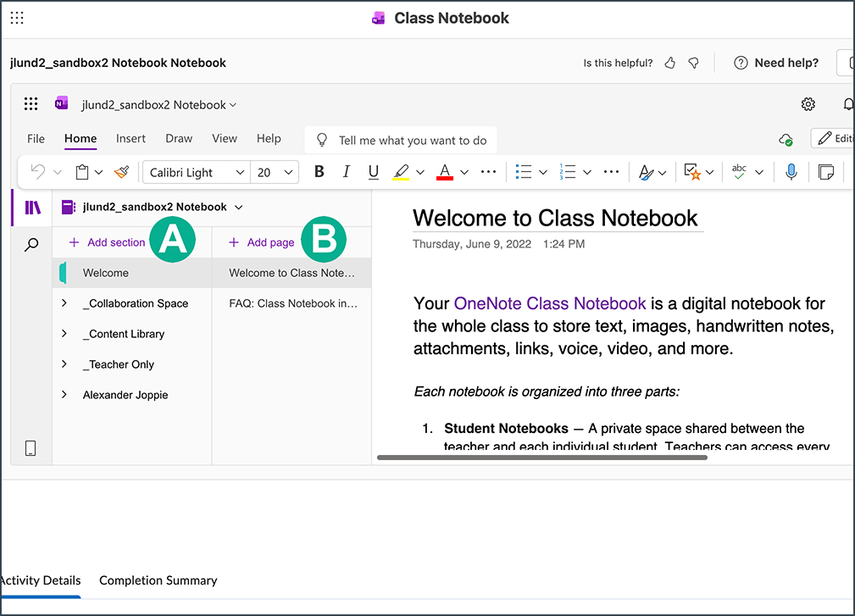The width and height of the screenshot is (855, 616).
Task: Undo the last action
Action: coord(37,172)
